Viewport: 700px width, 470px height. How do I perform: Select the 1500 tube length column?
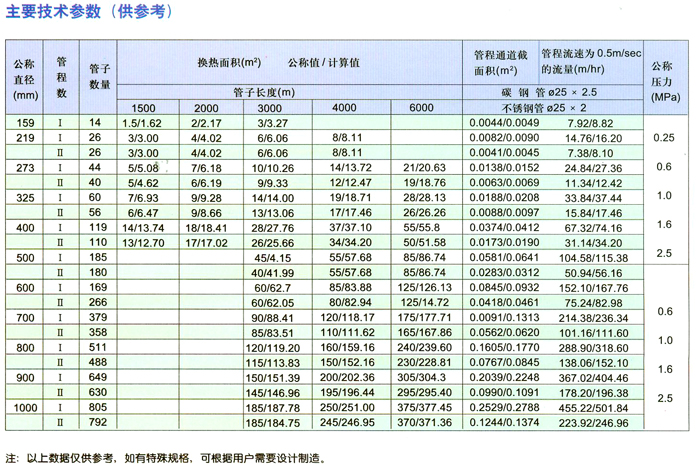[143, 107]
